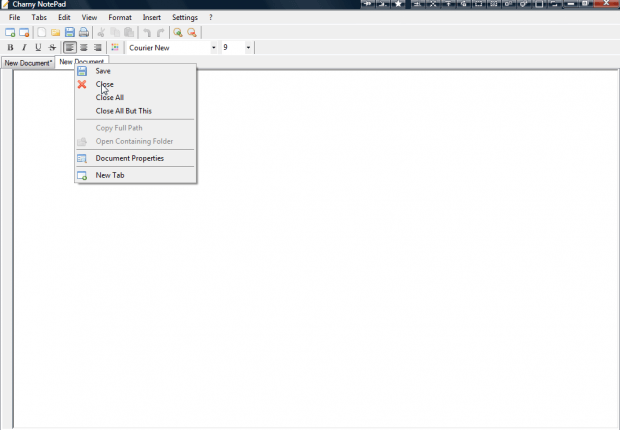Click the Charny NotePad pencil app icon
Image resolution: width=620 pixels, height=430 pixels.
click(5, 4)
